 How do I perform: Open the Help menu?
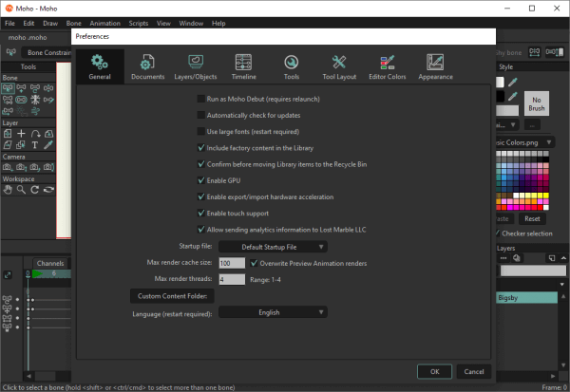pyautogui.click(x=218, y=23)
